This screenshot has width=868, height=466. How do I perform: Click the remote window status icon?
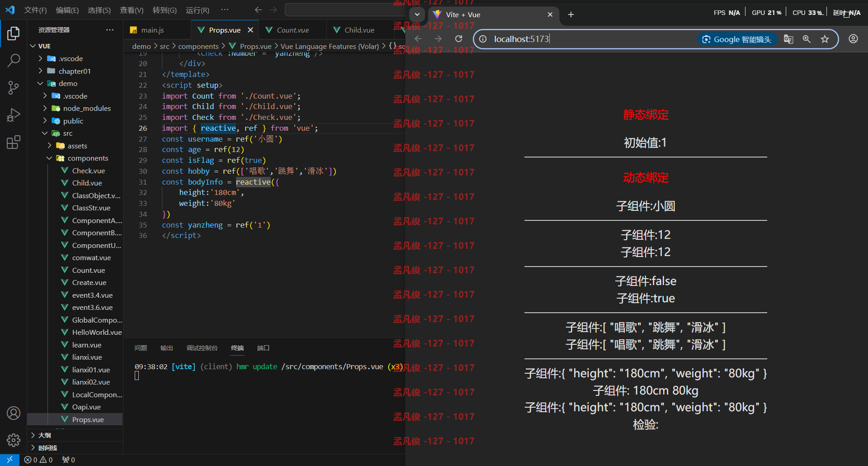click(x=9, y=460)
